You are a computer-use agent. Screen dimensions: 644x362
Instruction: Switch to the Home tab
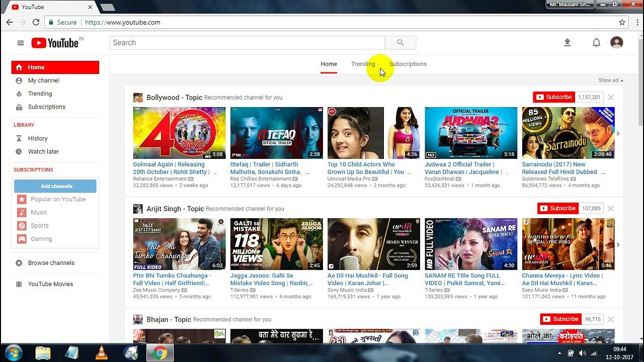coord(329,64)
